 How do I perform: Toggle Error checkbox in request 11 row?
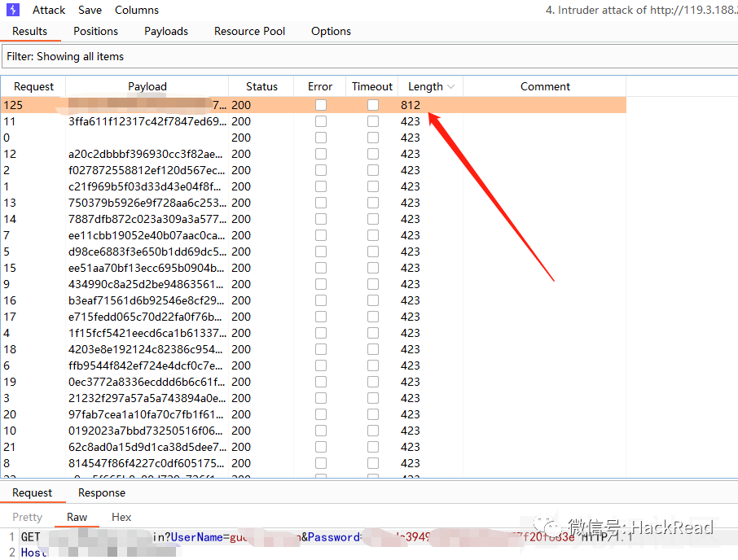pyautogui.click(x=321, y=121)
